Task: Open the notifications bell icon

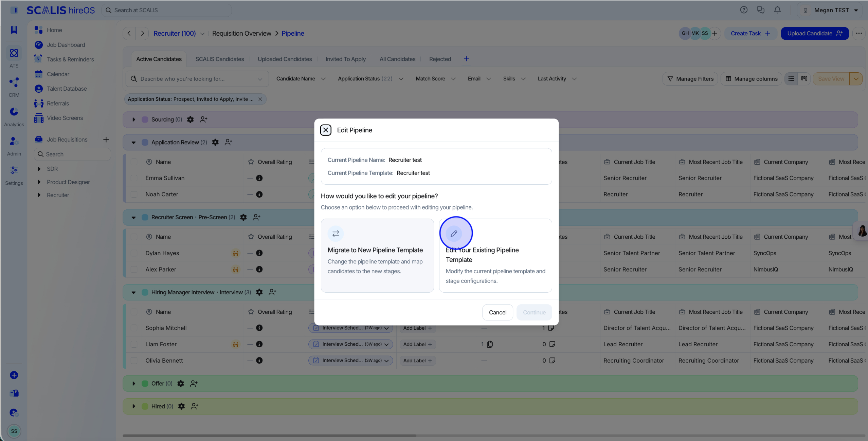Action: coord(777,10)
